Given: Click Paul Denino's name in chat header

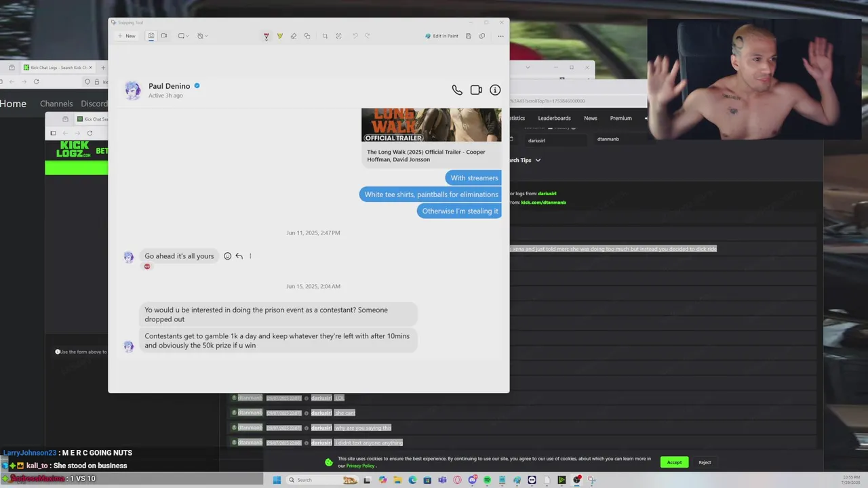Looking at the screenshot, I should [x=169, y=86].
